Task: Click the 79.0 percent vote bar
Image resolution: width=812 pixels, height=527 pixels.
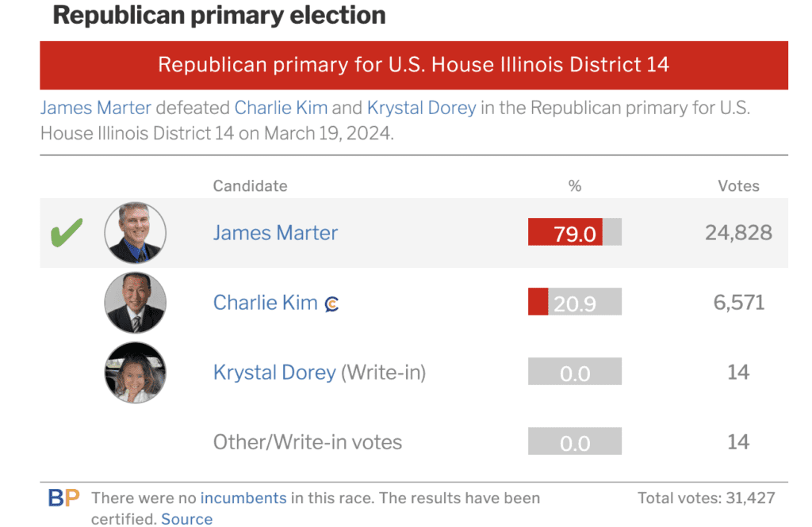Action: 575,233
